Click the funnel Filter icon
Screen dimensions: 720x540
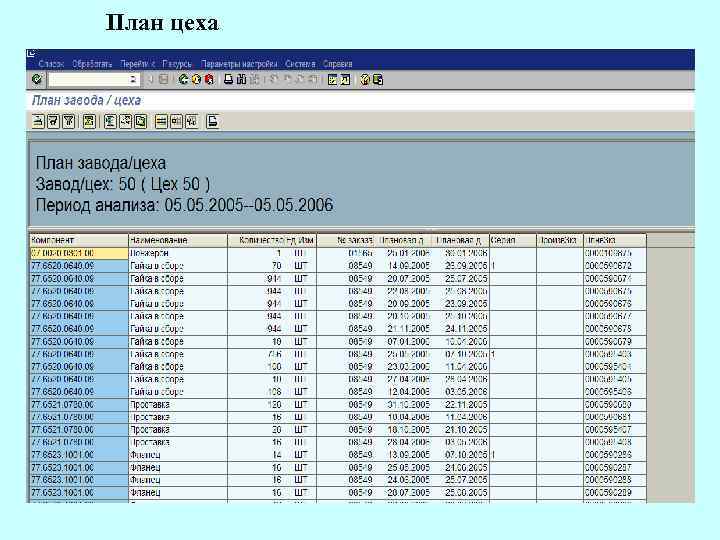coord(68,121)
